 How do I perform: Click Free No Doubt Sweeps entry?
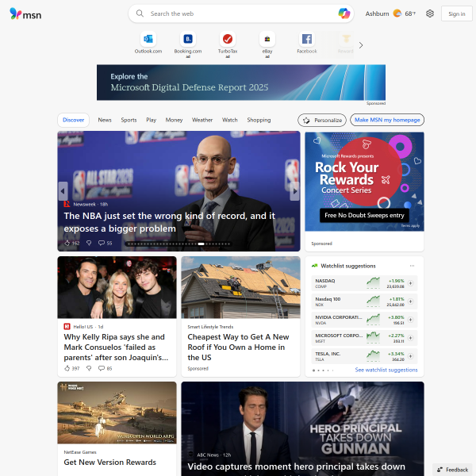tap(364, 215)
